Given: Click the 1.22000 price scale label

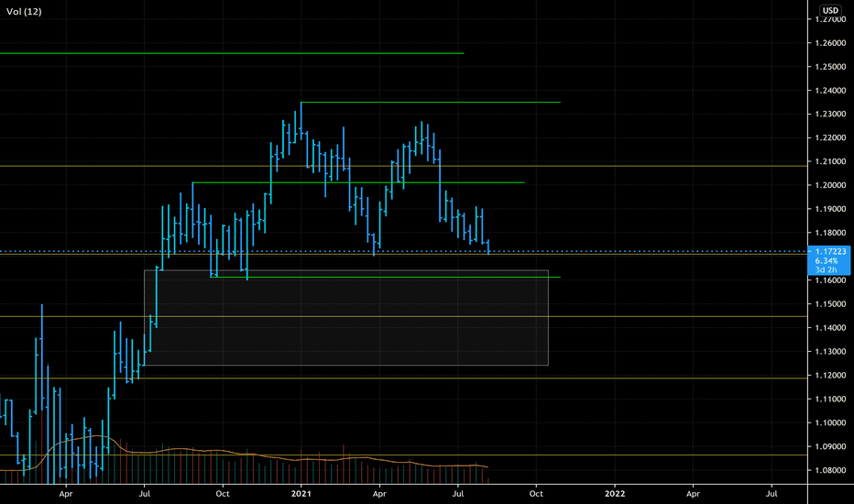Looking at the screenshot, I should 830,137.
